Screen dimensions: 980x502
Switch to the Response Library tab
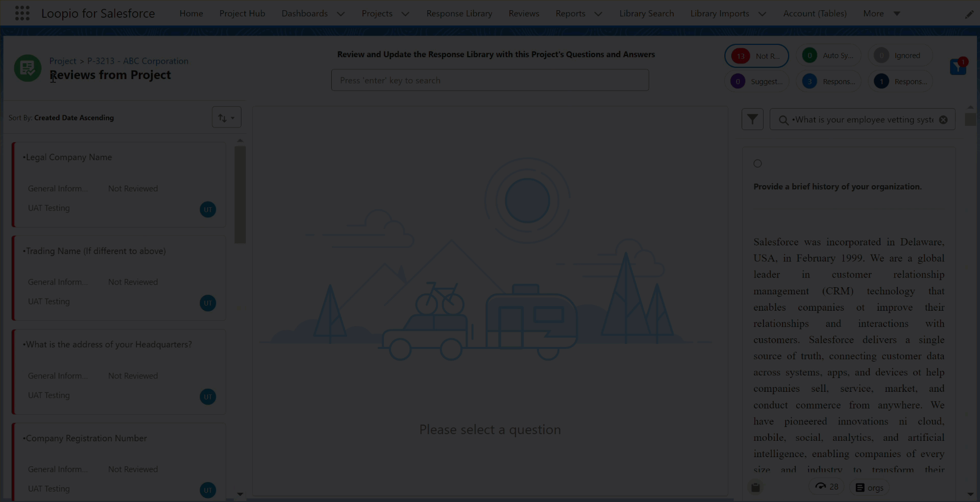click(x=459, y=13)
